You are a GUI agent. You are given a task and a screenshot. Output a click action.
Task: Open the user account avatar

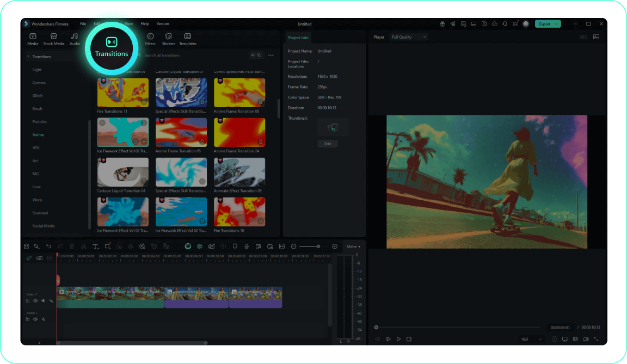click(526, 24)
